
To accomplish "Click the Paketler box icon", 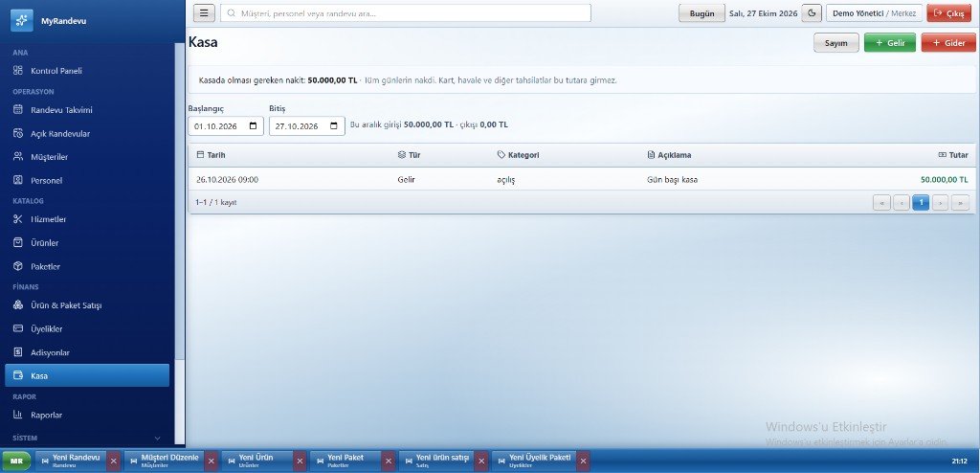I will click(18, 266).
